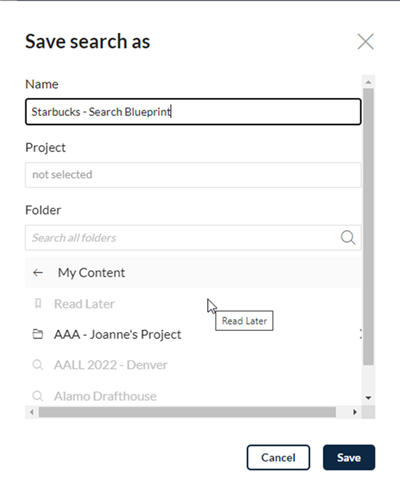Close the Save search as dialog
This screenshot has height=495, width=400.
[366, 42]
